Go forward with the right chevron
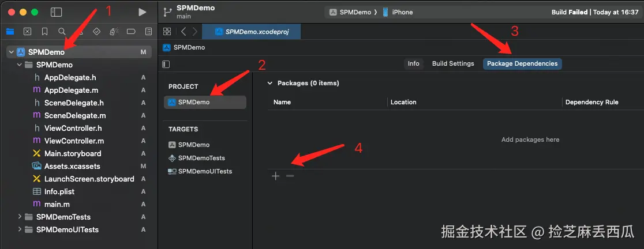644x249 pixels. pos(194,32)
